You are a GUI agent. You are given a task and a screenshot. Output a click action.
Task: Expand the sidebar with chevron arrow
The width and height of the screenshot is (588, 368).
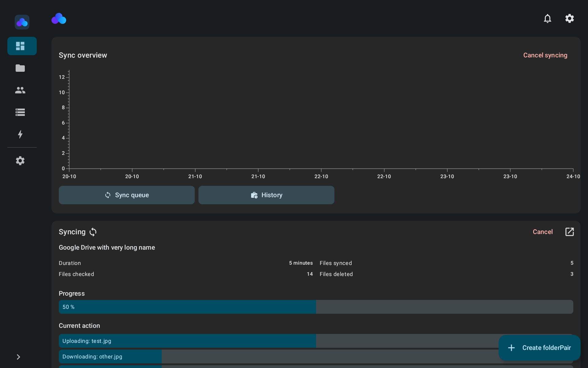pyautogui.click(x=18, y=357)
